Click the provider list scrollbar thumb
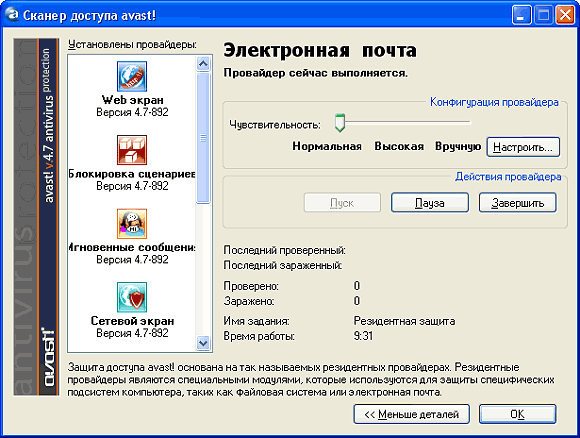Screen dimensions: 580x438 pyautogui.click(x=203, y=138)
